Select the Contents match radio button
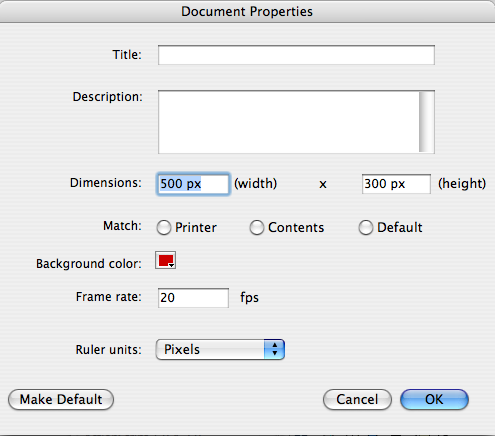495x436 pixels. pyautogui.click(x=257, y=228)
